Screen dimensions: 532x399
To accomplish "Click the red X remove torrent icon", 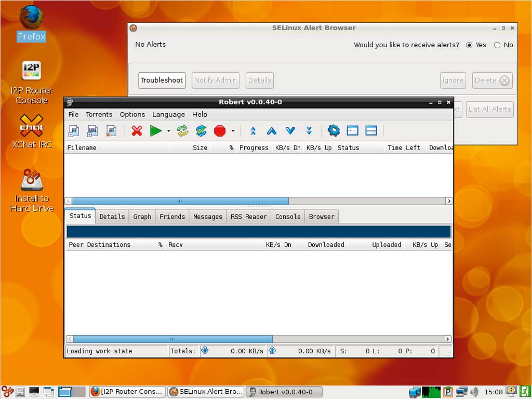I will [137, 130].
